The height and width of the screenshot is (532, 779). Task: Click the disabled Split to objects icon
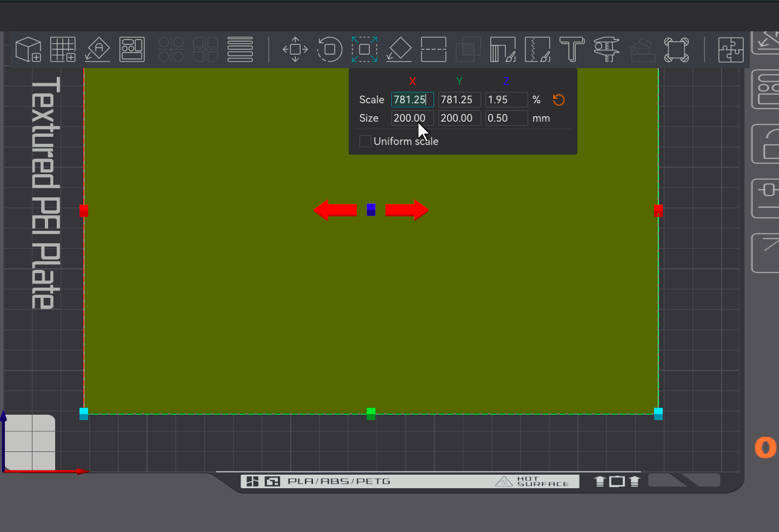tap(171, 49)
